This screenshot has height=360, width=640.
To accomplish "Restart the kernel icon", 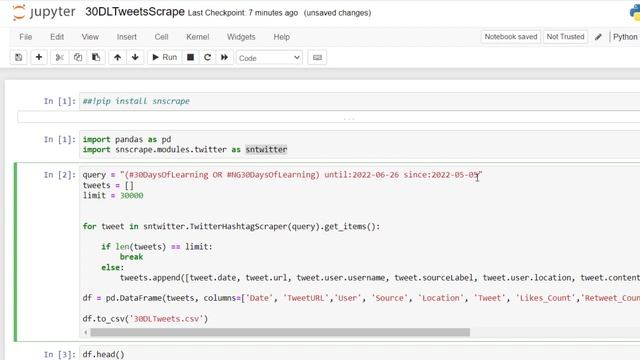I will (x=207, y=58).
